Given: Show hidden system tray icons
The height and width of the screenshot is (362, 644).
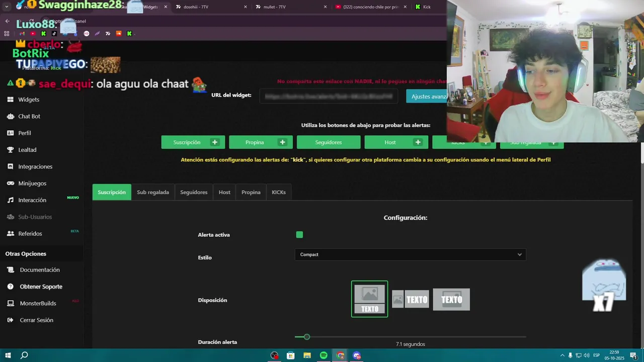Looking at the screenshot, I should (x=562, y=355).
